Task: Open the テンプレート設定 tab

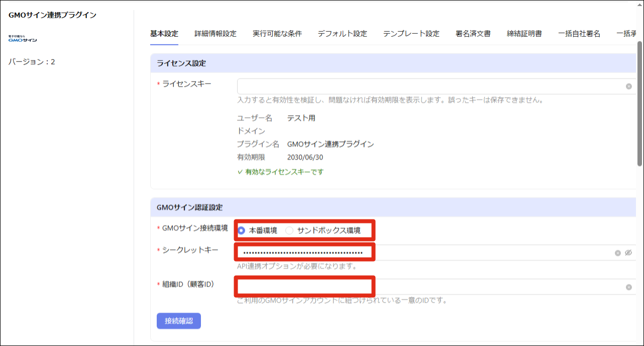Action: [411, 34]
